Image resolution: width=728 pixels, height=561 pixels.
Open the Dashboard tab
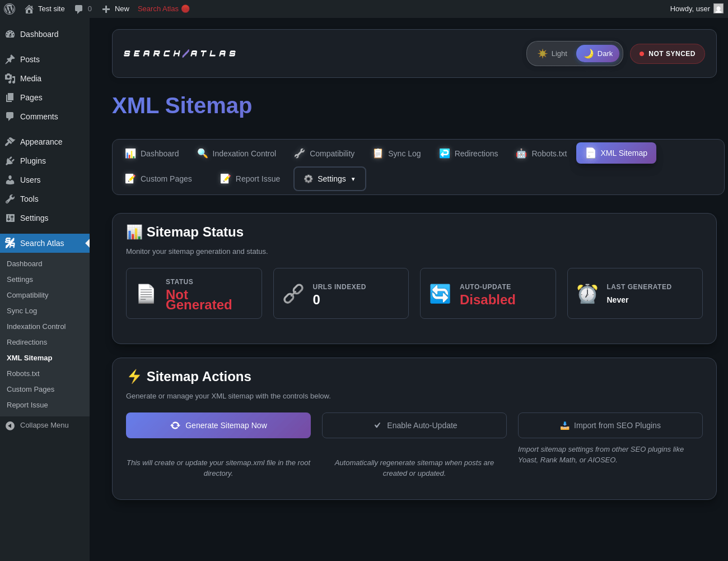click(152, 154)
